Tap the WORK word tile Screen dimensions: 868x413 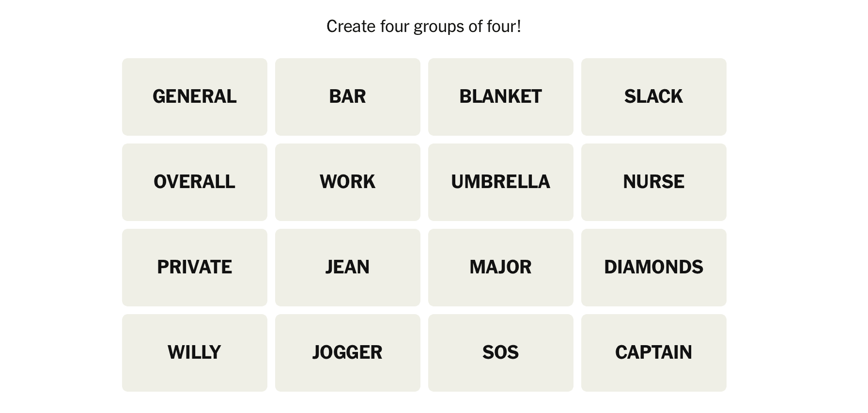point(347,182)
